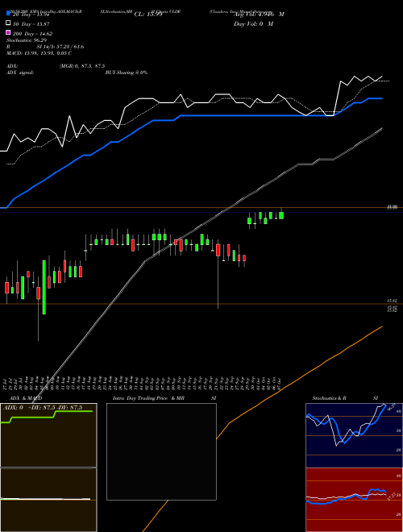Click the 'Intra Day Trading Price & MR' title
The height and width of the screenshot is (532, 403).
coord(148,398)
